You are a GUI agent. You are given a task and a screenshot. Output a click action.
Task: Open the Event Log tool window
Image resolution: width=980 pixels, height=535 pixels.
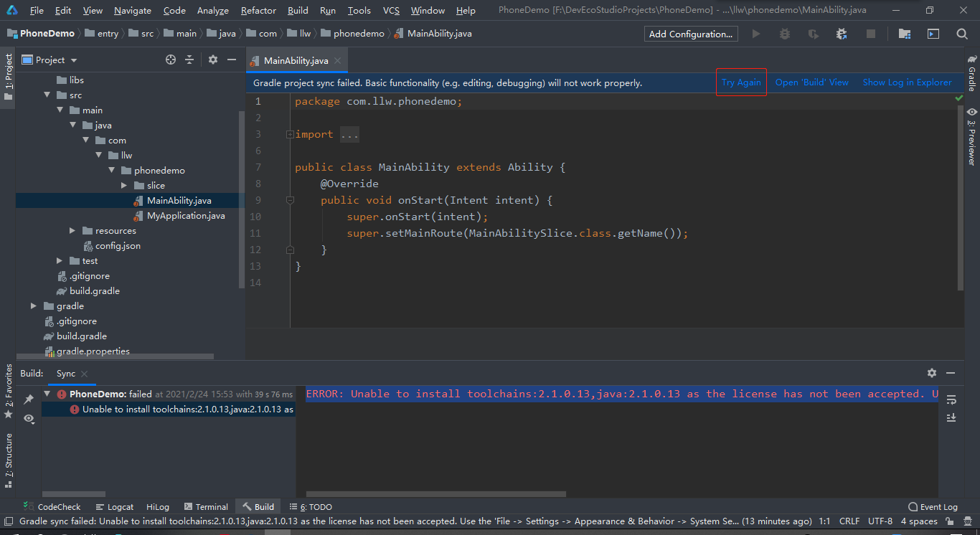click(933, 507)
